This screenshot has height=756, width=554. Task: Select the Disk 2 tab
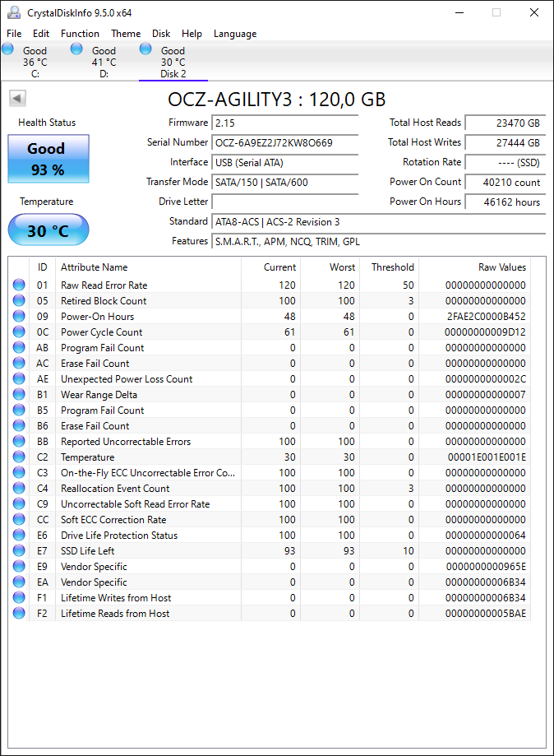point(173,62)
